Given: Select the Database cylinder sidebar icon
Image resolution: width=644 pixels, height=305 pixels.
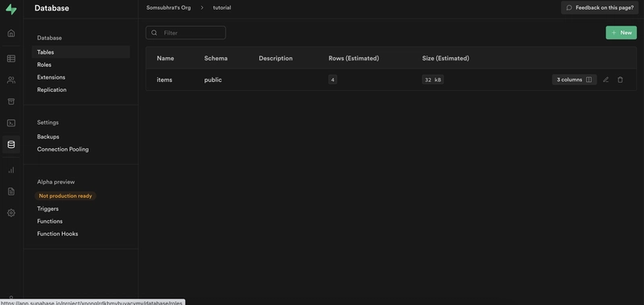Looking at the screenshot, I should 11,145.
